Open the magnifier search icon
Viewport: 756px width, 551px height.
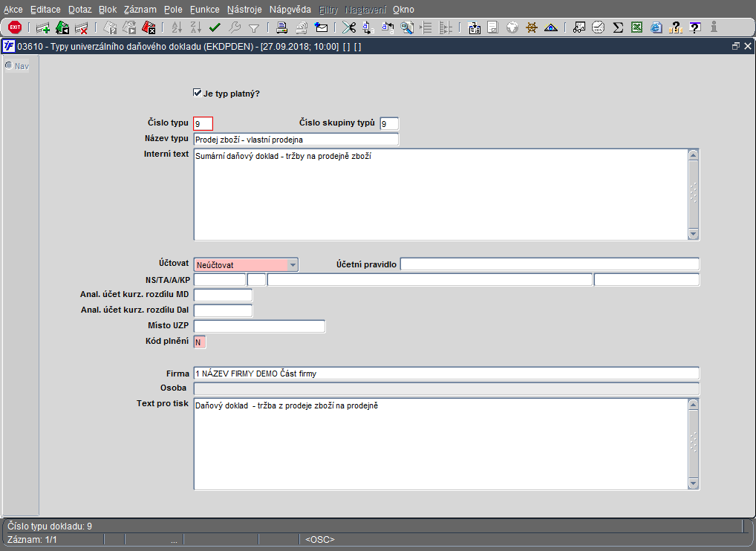[407, 28]
